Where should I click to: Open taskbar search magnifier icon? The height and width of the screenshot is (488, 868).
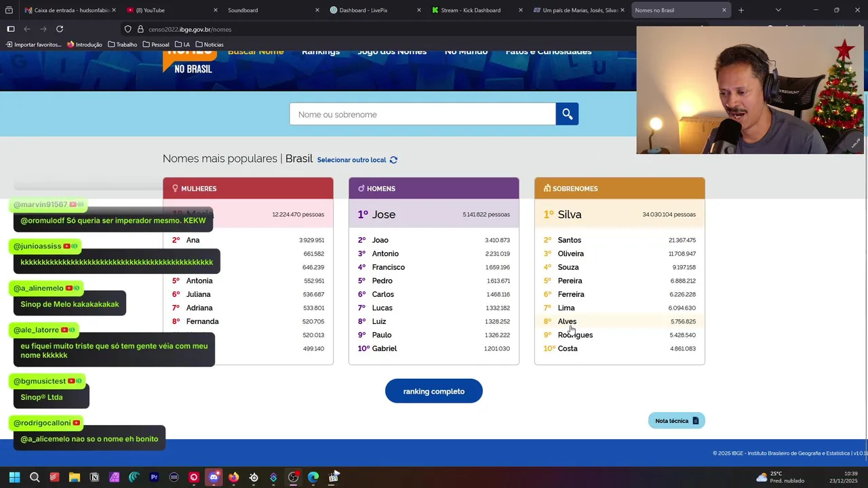coord(35,477)
